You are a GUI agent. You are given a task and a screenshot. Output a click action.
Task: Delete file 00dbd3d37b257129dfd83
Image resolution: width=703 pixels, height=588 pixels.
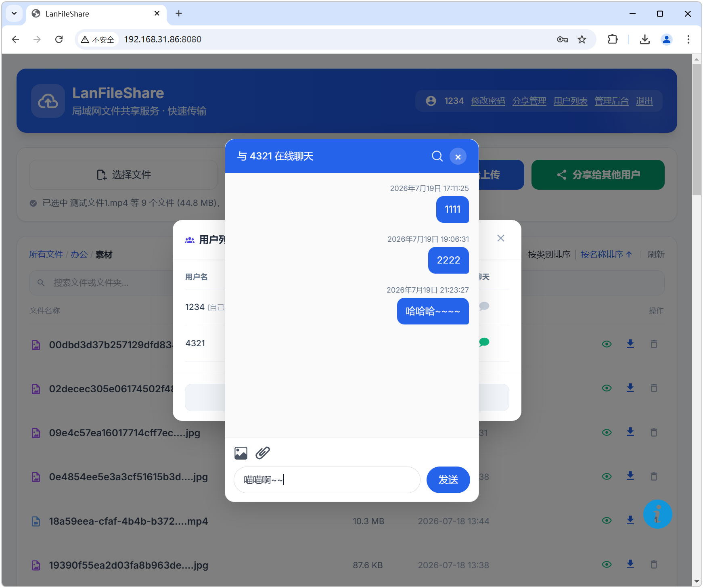coord(654,344)
